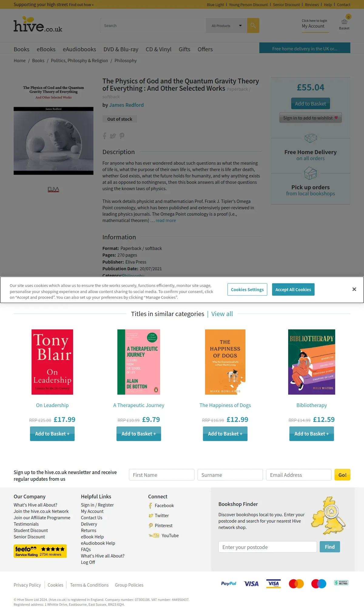Image resolution: width=364 pixels, height=613 pixels.
Task: Open Cookies Settings
Action: [x=247, y=290]
